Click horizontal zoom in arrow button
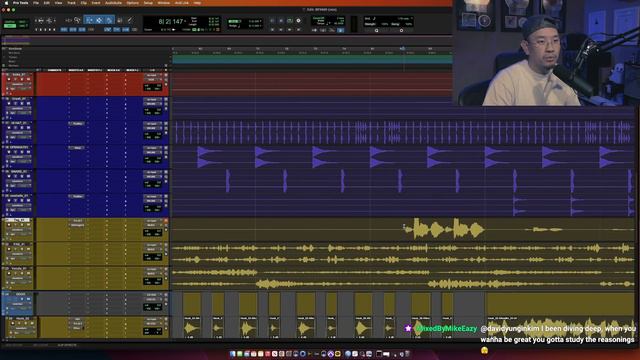The height and width of the screenshot is (360, 640). click(x=55, y=20)
